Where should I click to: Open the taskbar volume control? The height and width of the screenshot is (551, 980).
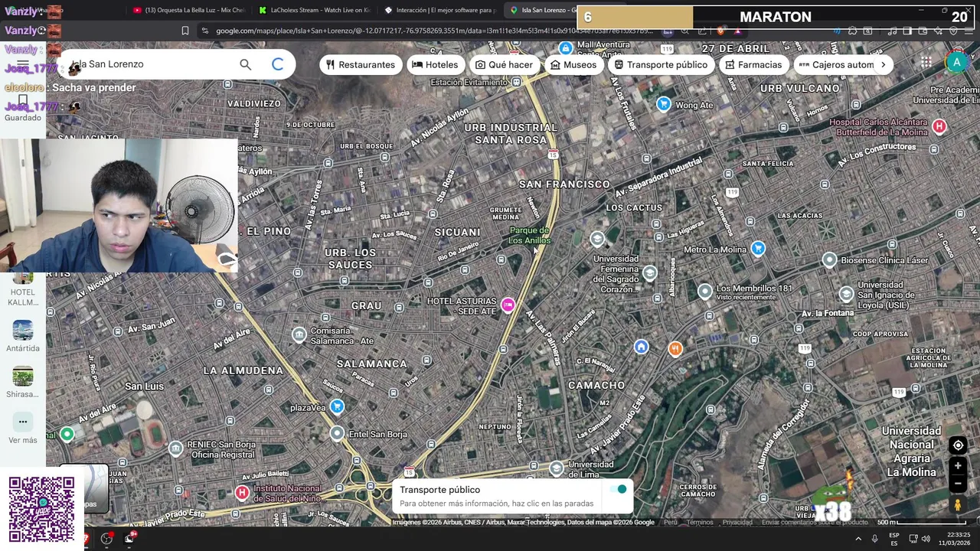pyautogui.click(x=926, y=539)
